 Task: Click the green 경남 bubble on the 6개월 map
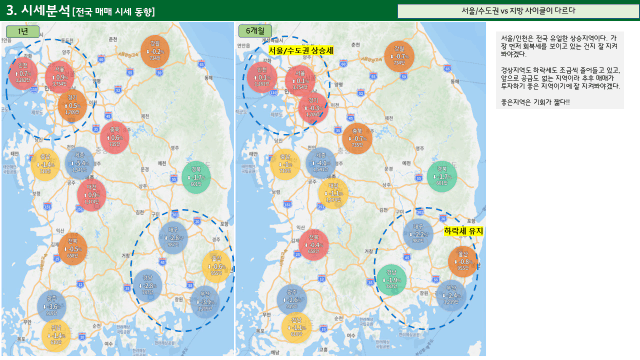pos(391,280)
